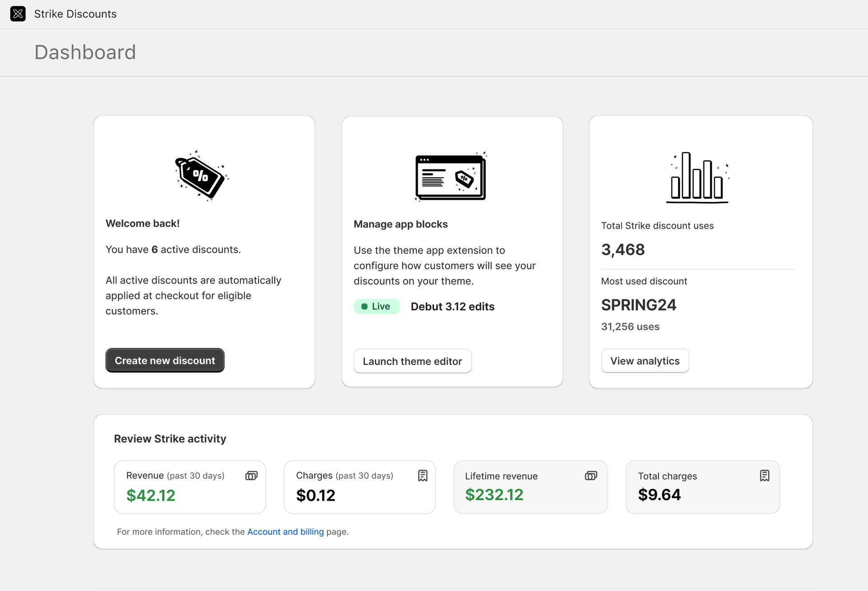Click the bar chart analytics illustration

point(697,177)
